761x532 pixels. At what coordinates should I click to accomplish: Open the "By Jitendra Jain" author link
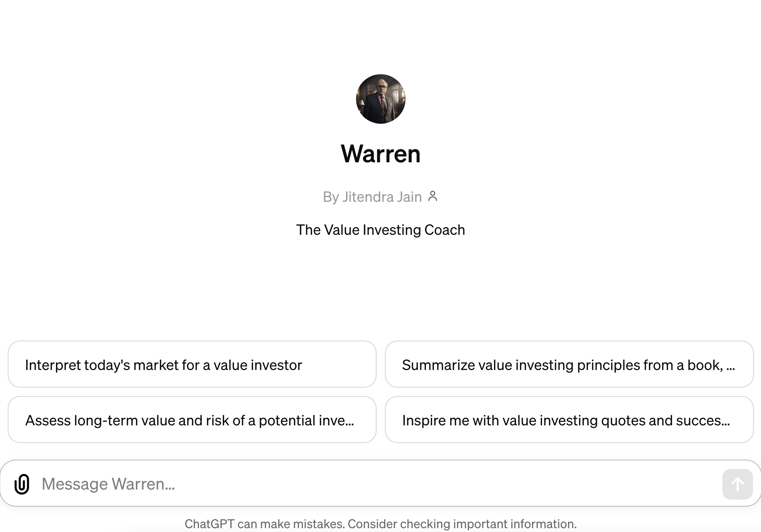[x=372, y=197]
